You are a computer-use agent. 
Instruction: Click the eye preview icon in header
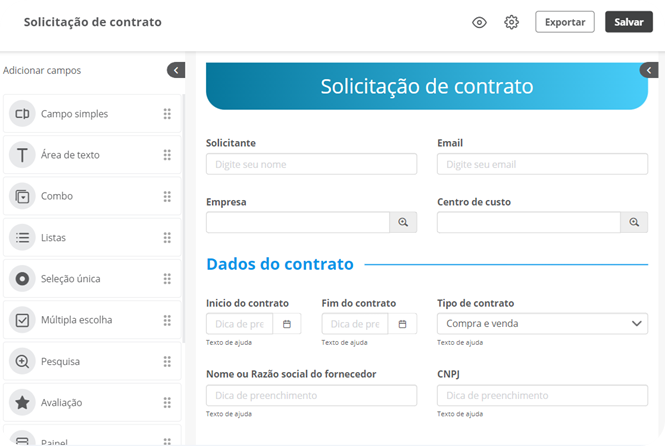[479, 22]
